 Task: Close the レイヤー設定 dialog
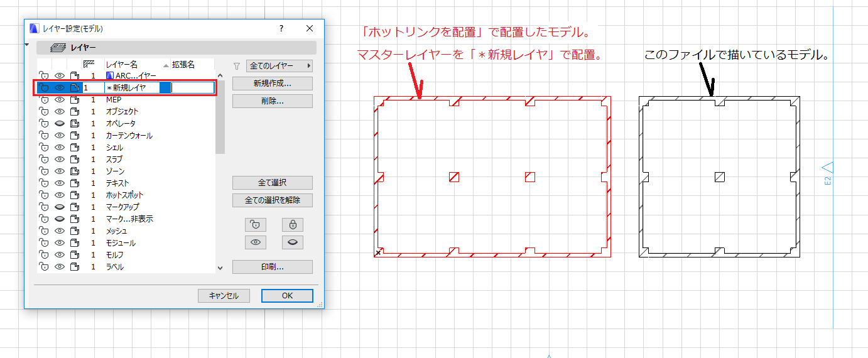(x=310, y=28)
